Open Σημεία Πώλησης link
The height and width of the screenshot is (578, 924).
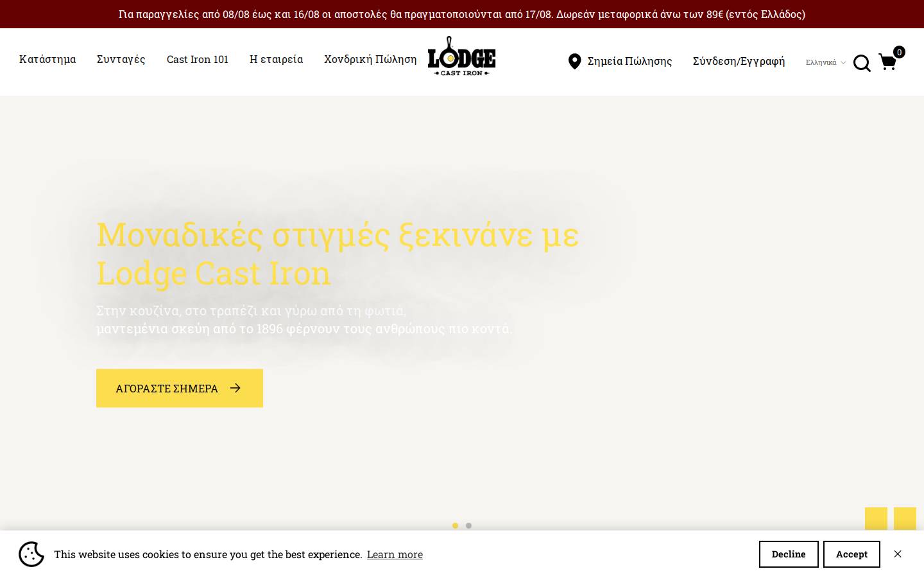click(629, 61)
